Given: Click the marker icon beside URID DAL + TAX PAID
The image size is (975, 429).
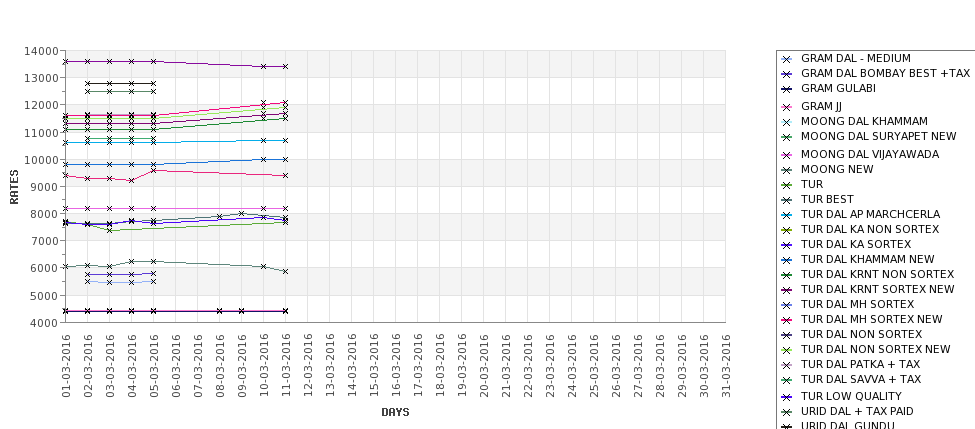Looking at the screenshot, I should point(787,412).
